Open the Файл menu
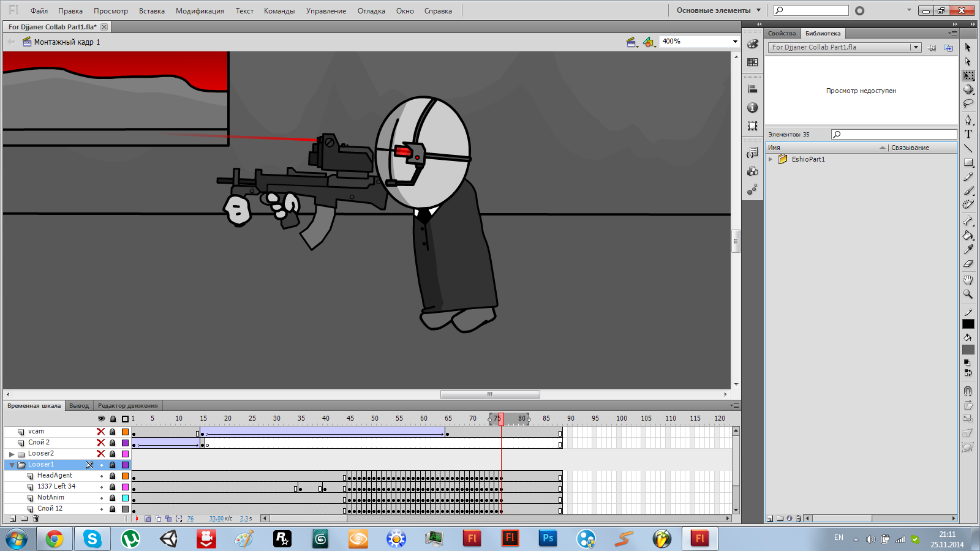This screenshot has width=980, height=551. point(39,11)
